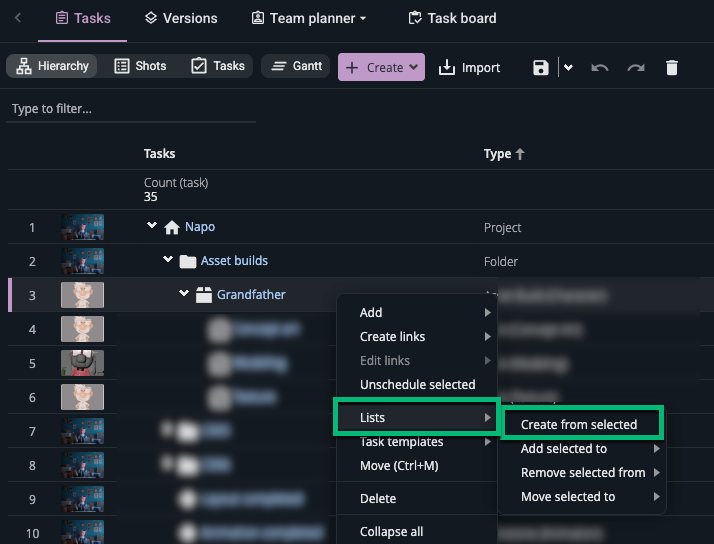Choose Collapse all
Viewport: 714px width, 544px height.
click(417, 532)
